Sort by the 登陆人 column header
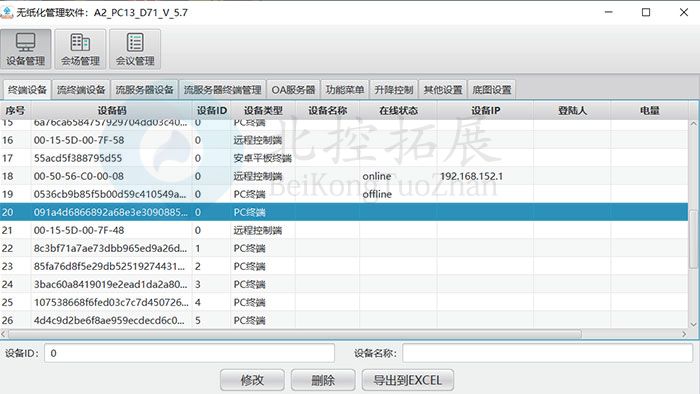 click(572, 110)
